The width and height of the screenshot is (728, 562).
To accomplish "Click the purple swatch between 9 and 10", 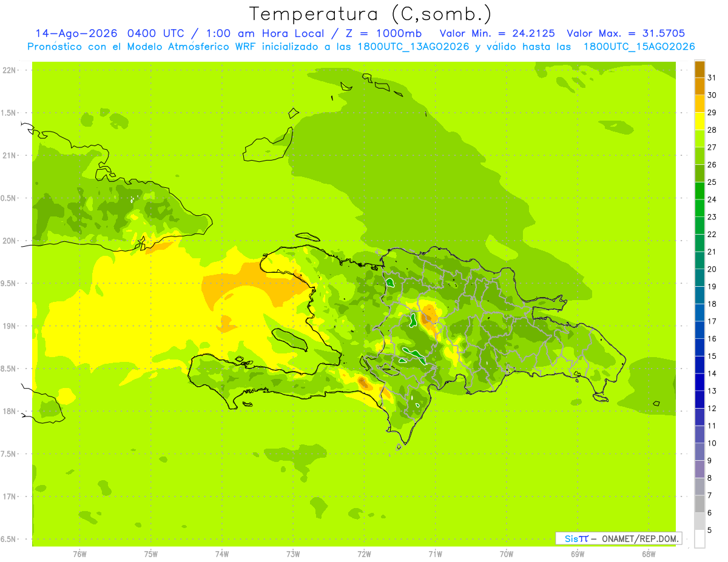I will tap(699, 452).
